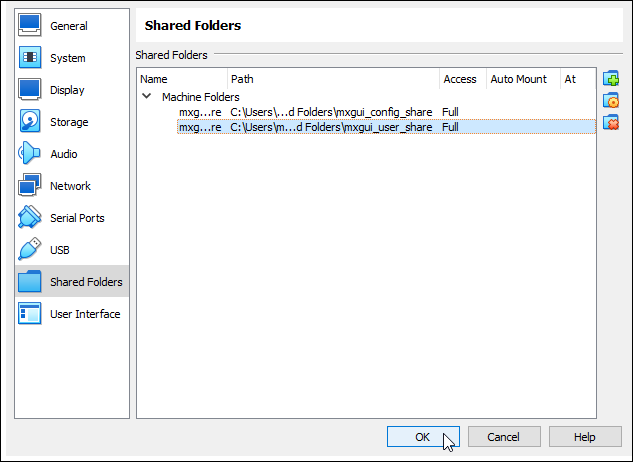Click the remove selected shared folder icon
633x462 pixels.
coord(611,122)
